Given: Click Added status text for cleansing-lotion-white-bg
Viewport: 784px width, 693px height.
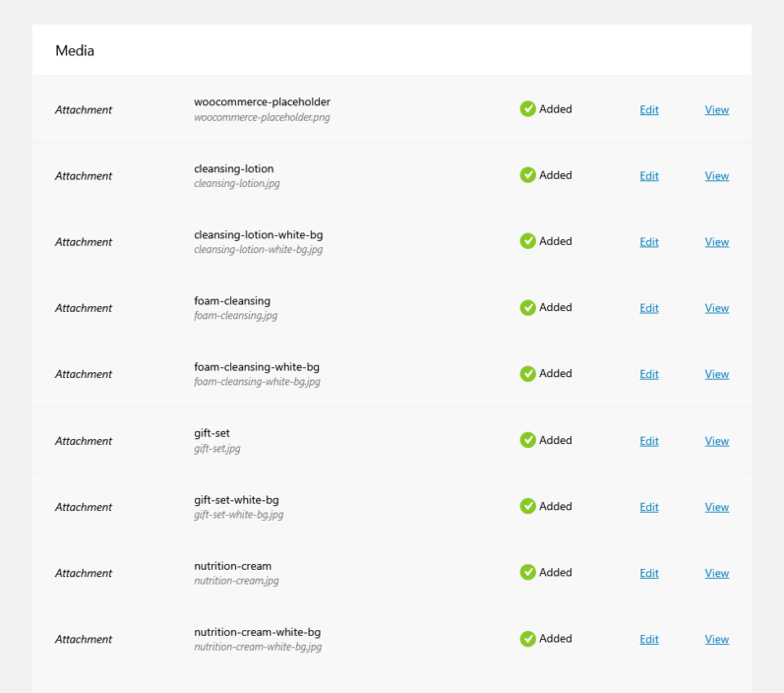Looking at the screenshot, I should coord(556,241).
